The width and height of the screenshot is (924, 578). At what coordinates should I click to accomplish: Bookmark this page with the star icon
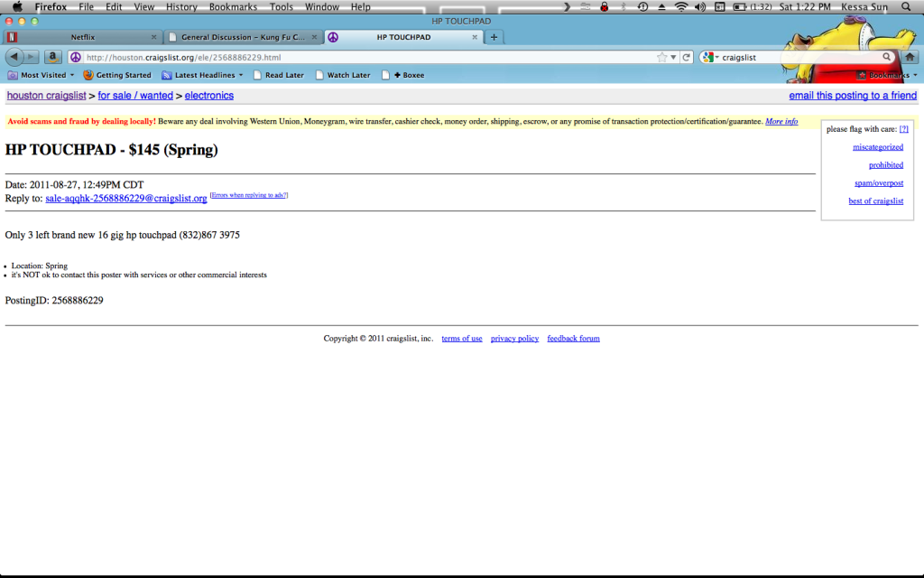click(x=662, y=57)
